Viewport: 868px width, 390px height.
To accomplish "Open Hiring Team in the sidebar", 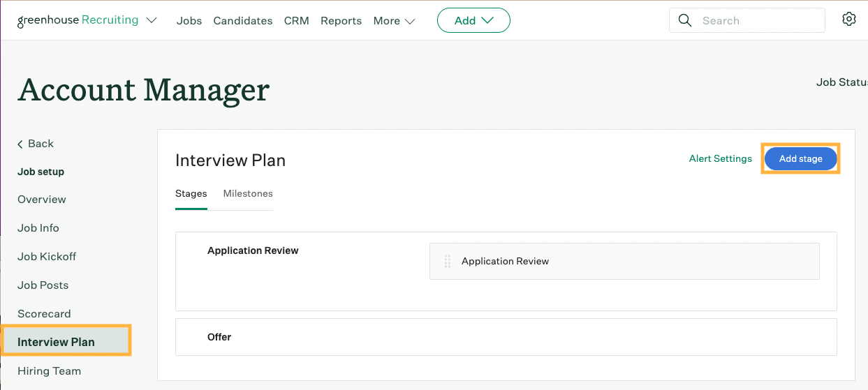I will tap(49, 370).
